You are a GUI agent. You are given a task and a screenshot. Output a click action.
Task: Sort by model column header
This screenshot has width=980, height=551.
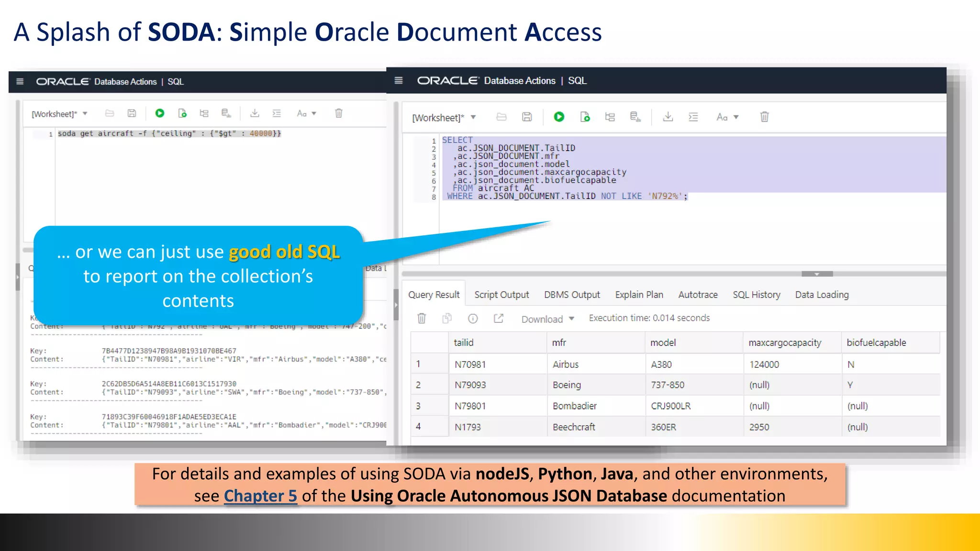(694, 342)
